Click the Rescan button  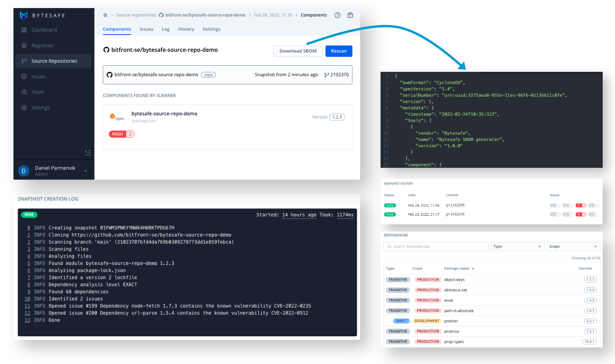(x=339, y=51)
